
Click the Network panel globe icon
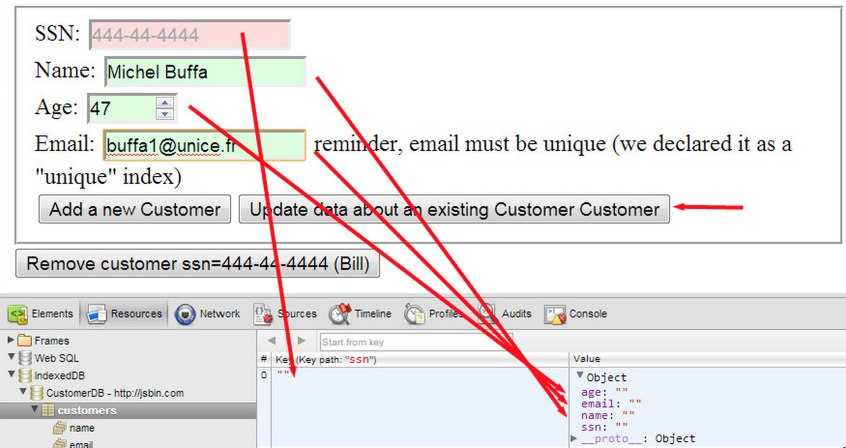pos(185,314)
